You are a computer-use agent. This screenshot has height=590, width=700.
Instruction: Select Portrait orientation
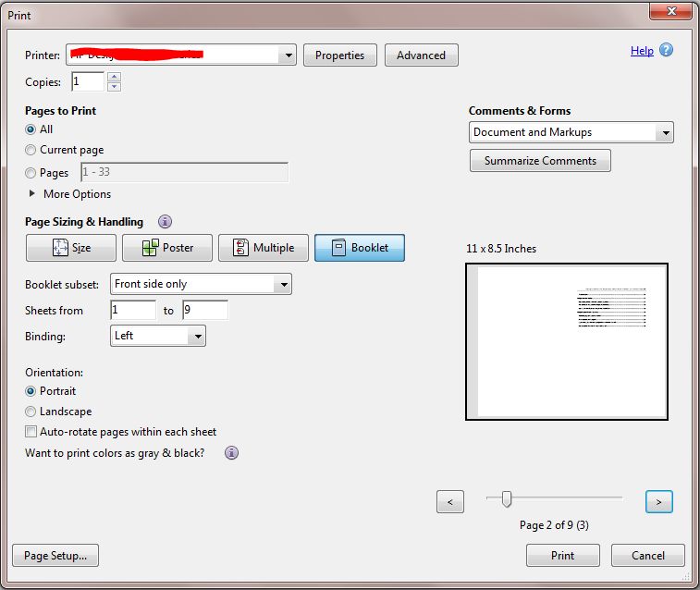(31, 391)
